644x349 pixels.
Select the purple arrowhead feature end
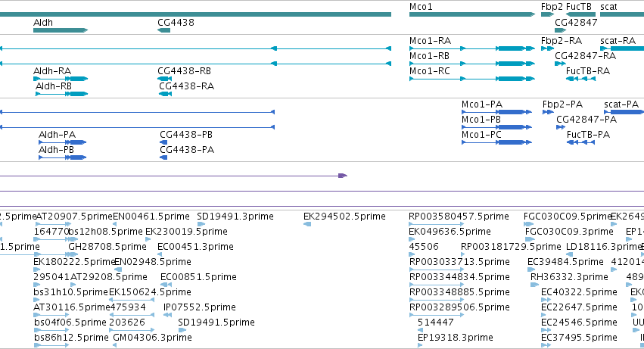(x=343, y=176)
